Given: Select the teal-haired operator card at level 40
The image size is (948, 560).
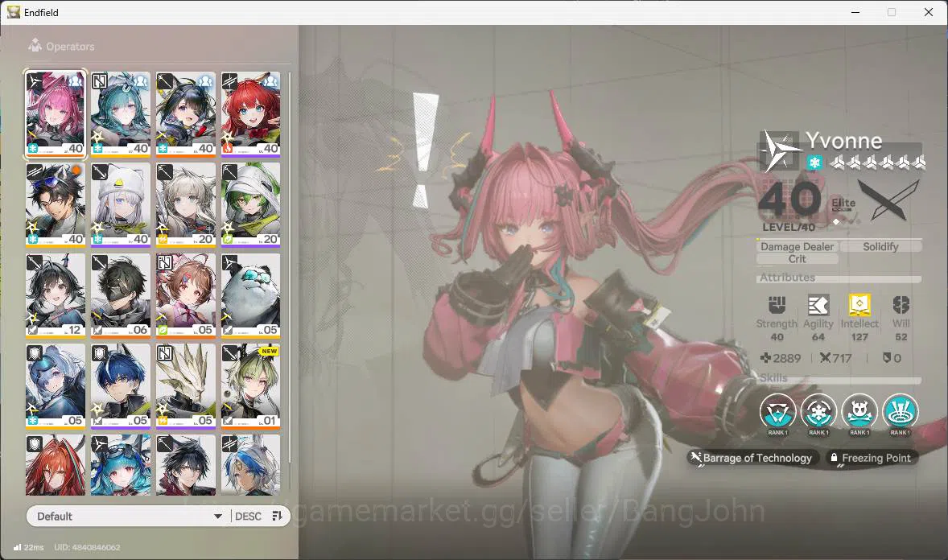Looking at the screenshot, I should [x=121, y=114].
